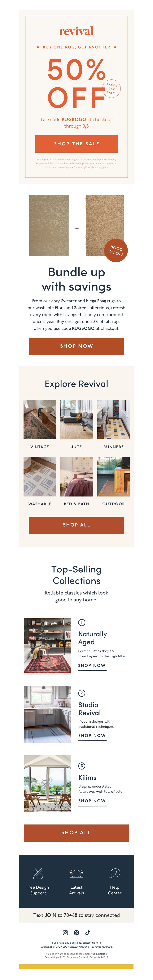Screen dimensions: 153x980
Task: Open the Vintage rugs thumbnail
Action: tap(39, 419)
